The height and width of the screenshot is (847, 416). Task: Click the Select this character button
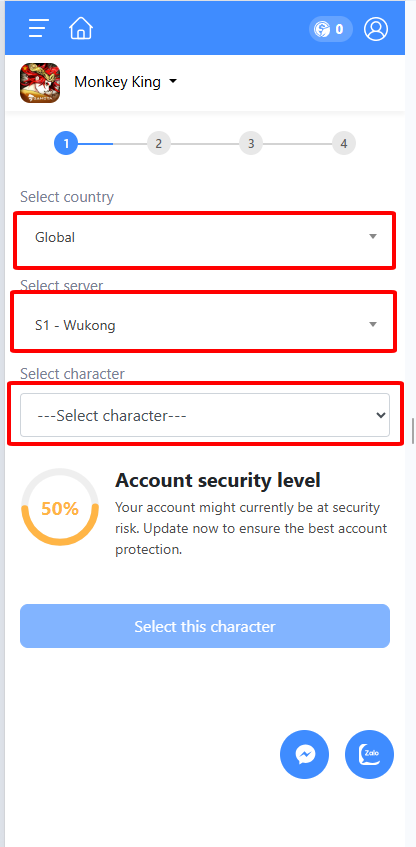click(x=205, y=626)
